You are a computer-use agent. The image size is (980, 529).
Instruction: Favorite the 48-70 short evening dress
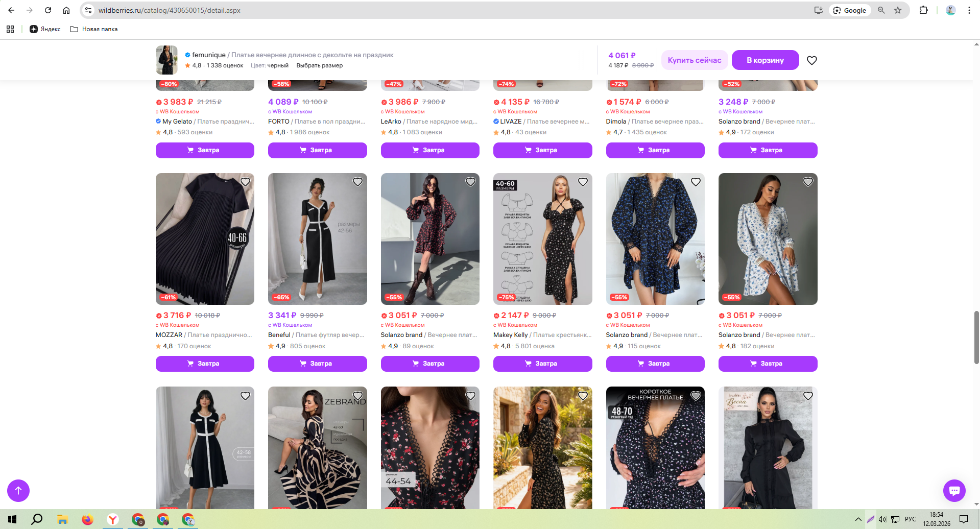tap(696, 396)
